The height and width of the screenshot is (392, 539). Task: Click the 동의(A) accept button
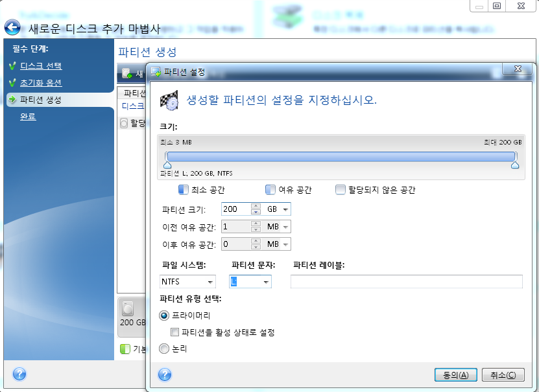455,375
